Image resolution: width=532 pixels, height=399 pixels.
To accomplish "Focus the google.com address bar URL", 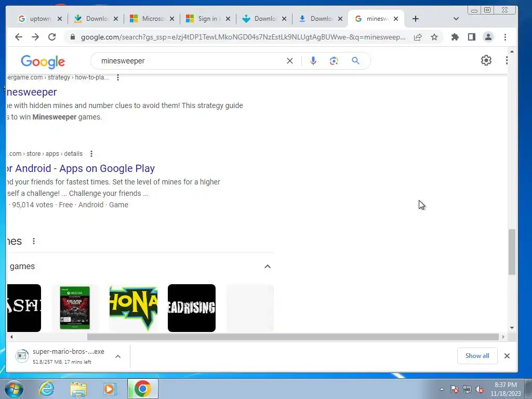I will click(x=243, y=37).
